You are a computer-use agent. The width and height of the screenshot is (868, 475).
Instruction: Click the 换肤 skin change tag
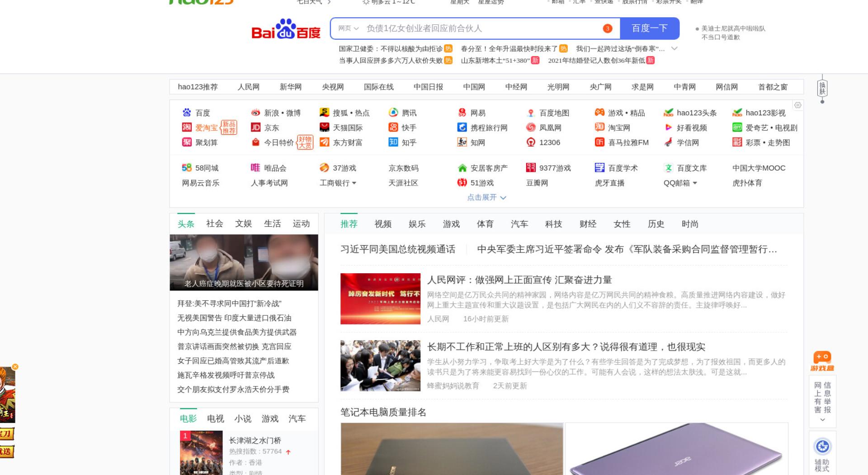click(822, 88)
